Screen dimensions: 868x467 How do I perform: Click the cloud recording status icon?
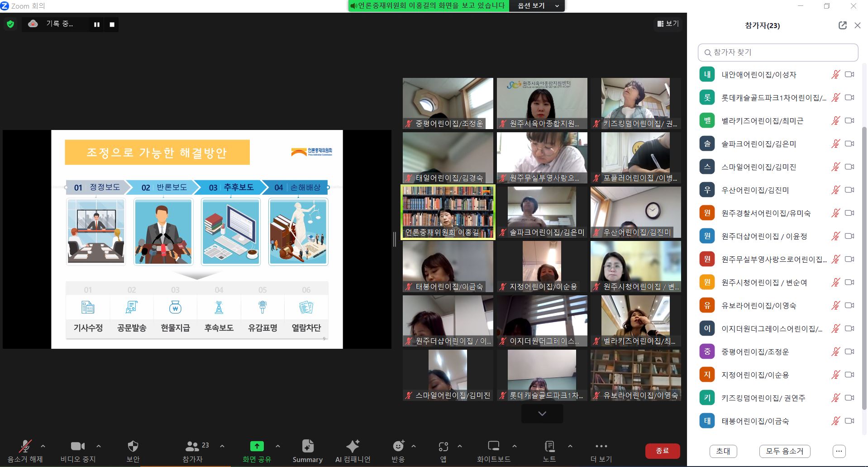tap(33, 24)
